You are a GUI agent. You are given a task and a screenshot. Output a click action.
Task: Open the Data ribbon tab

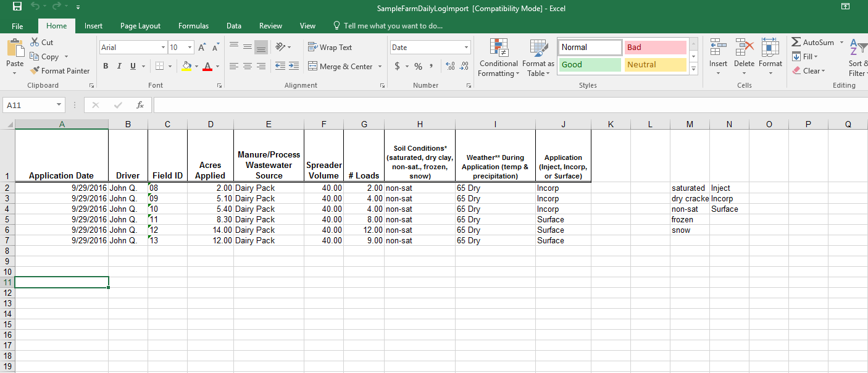click(234, 26)
